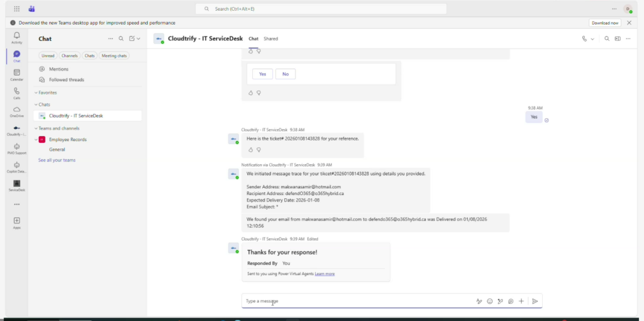Open the Calendar app in sidebar

[x=16, y=75]
